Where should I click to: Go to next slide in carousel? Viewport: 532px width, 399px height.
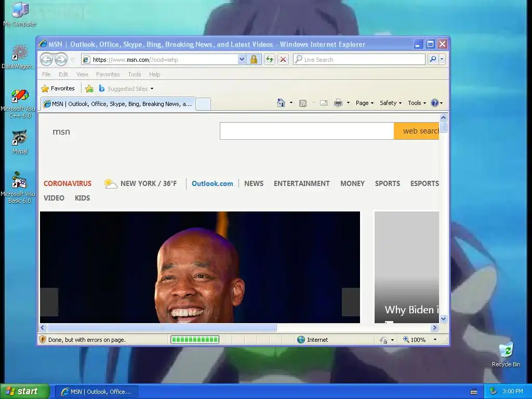[351, 302]
